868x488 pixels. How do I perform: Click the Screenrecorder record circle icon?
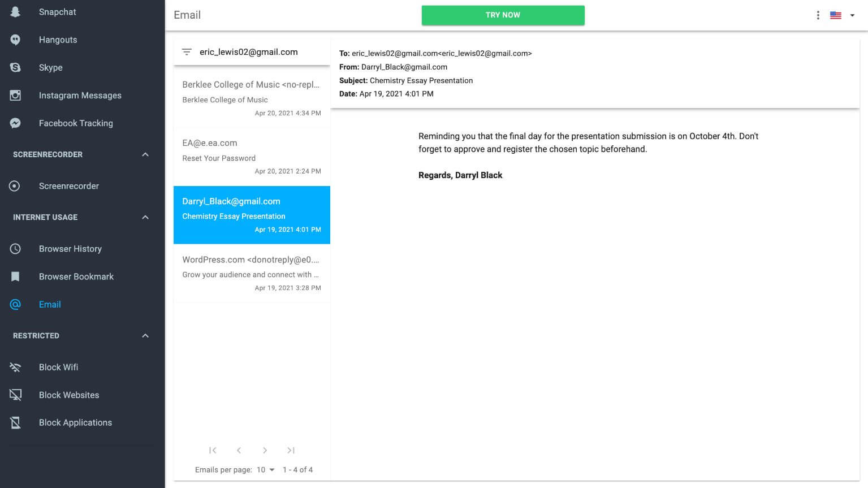(x=15, y=186)
